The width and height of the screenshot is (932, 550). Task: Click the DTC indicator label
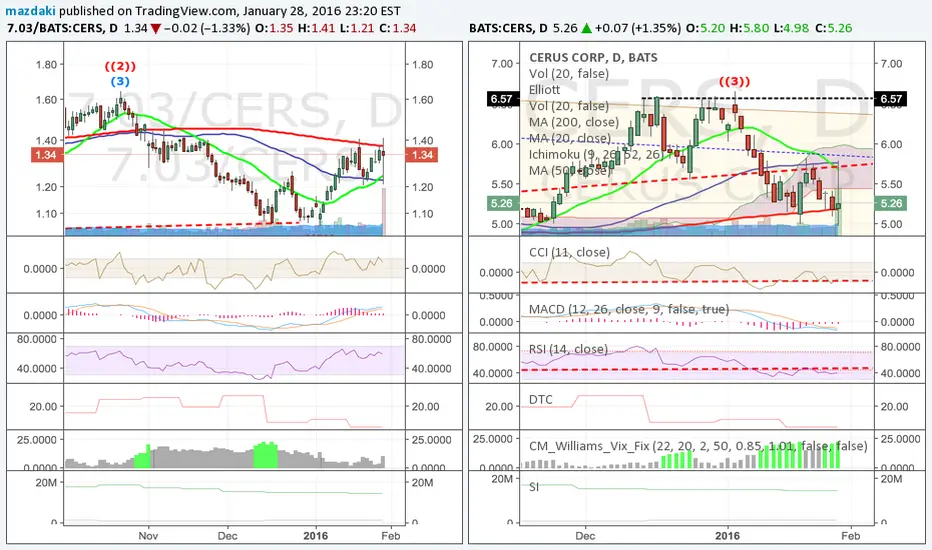[x=540, y=400]
